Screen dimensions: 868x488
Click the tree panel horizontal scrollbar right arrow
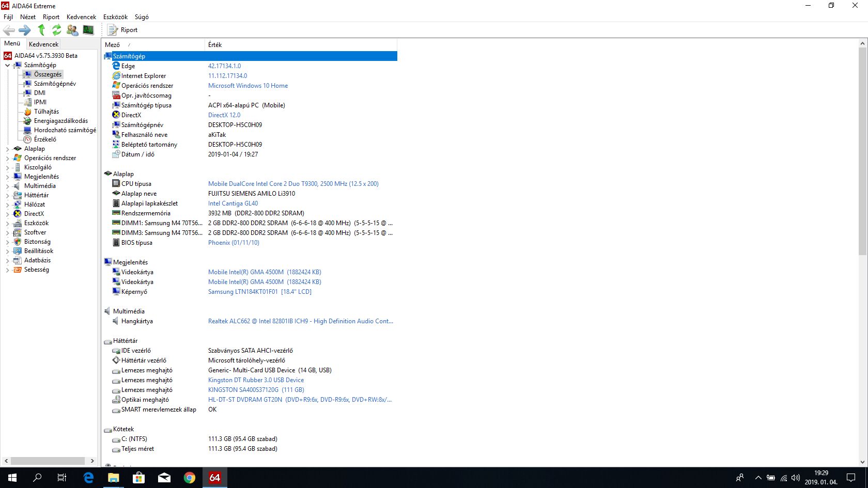(x=92, y=461)
